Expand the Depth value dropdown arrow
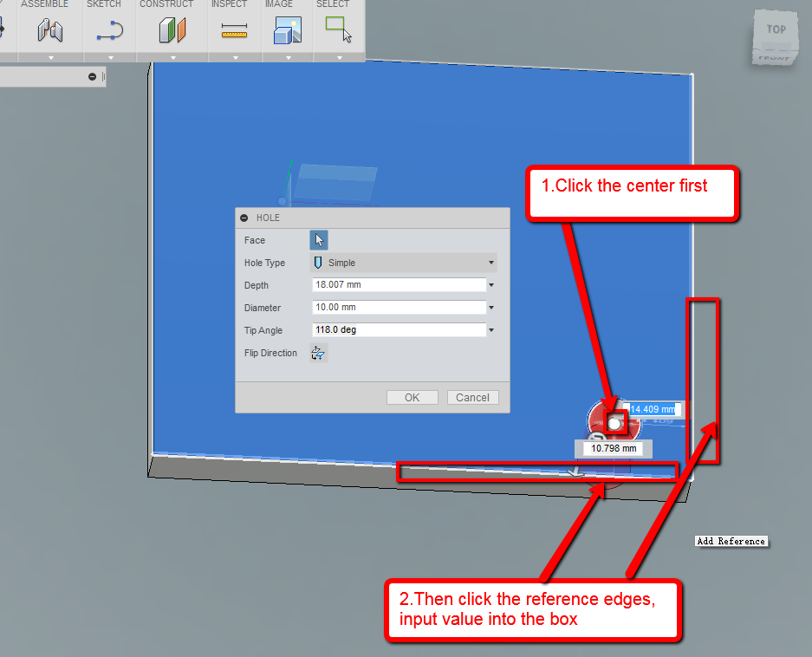Viewport: 812px width, 657px height. pyautogui.click(x=490, y=285)
